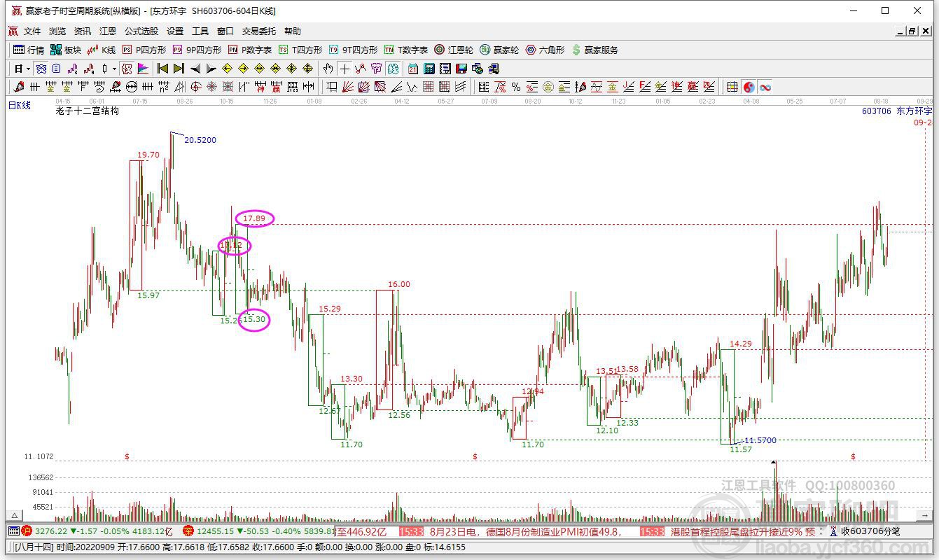Open the 浏览 menu
This screenshot has height=560, width=939.
(57, 31)
